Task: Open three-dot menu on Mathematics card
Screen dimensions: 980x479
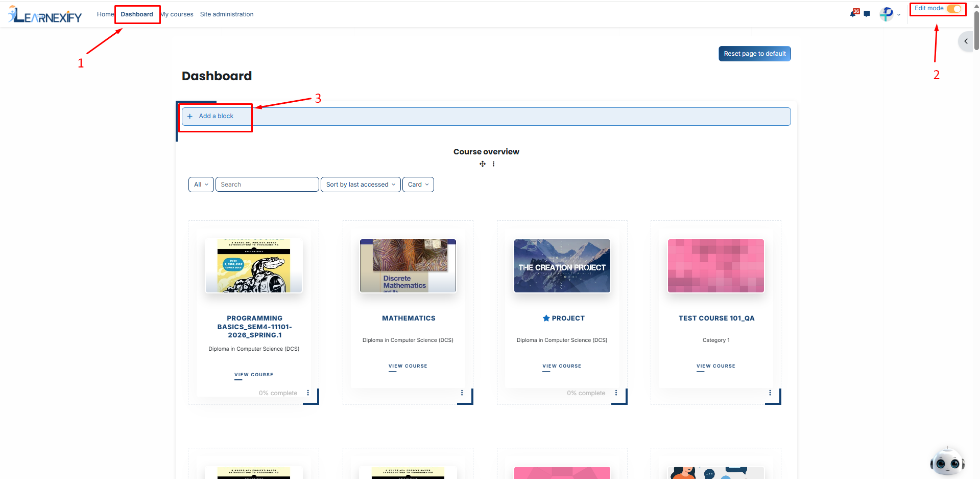Action: click(462, 393)
